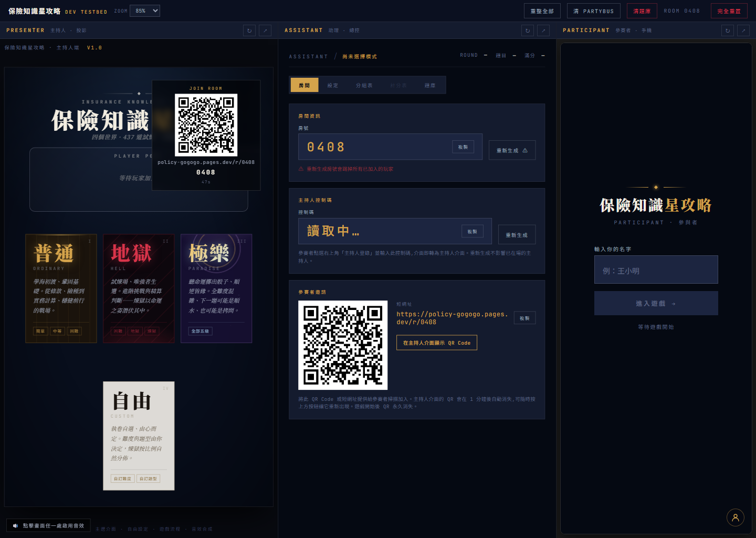Click the 中等 tag on 普通 card
756x538 pixels.
[x=57, y=331]
